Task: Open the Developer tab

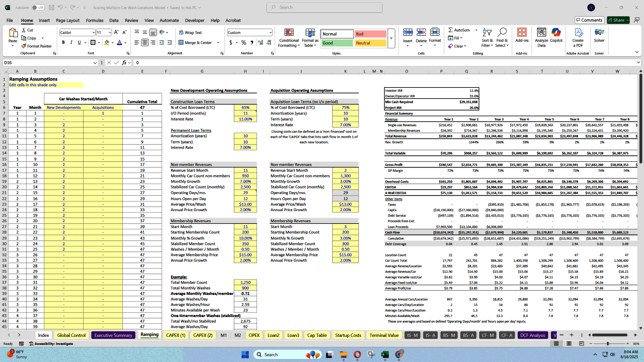Action: (x=195, y=20)
